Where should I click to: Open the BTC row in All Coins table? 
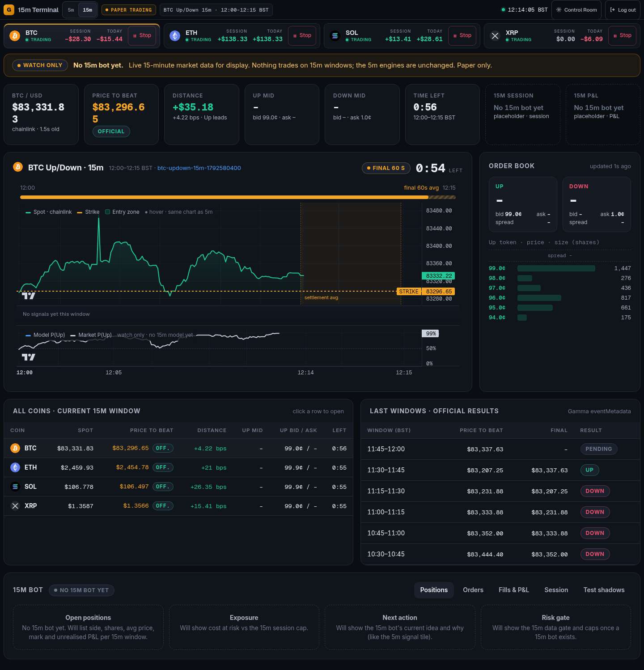pyautogui.click(x=178, y=448)
